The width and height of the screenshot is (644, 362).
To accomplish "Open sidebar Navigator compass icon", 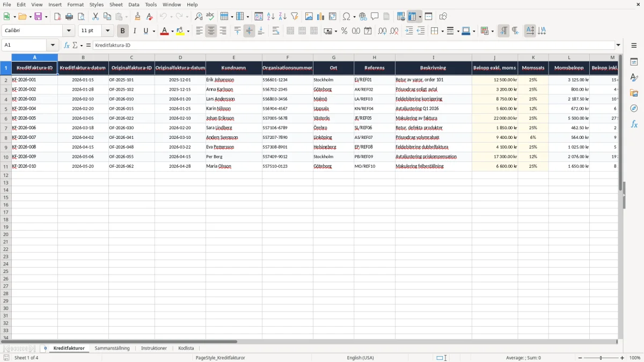I will coord(634,108).
